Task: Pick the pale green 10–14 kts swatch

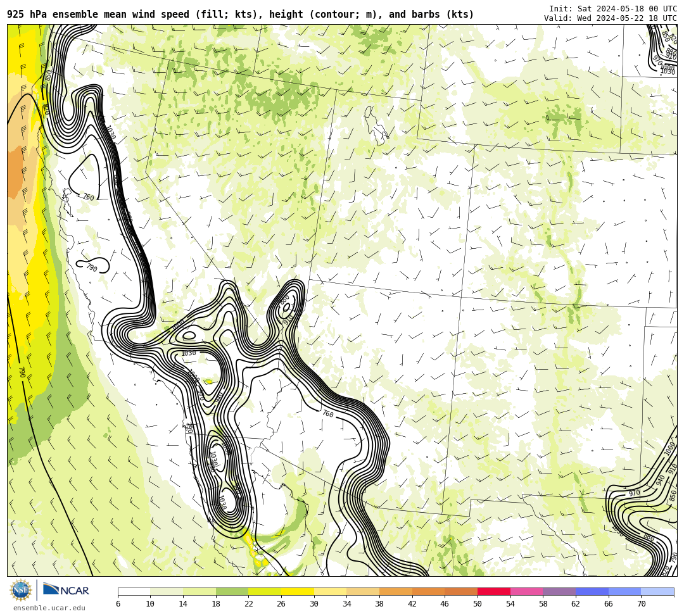Action: (x=167, y=591)
